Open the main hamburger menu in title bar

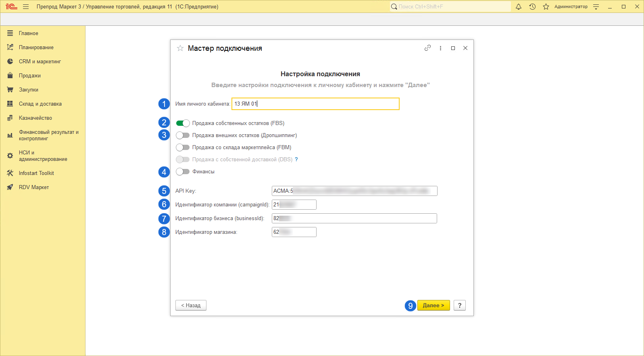(x=26, y=6)
